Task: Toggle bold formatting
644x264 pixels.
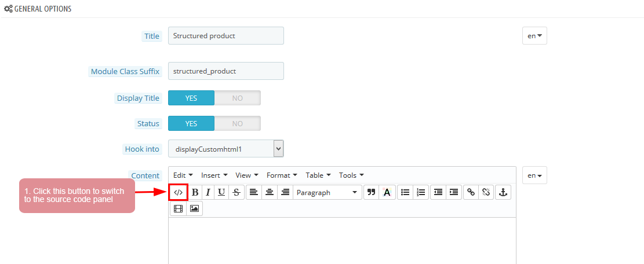Action: (195, 192)
